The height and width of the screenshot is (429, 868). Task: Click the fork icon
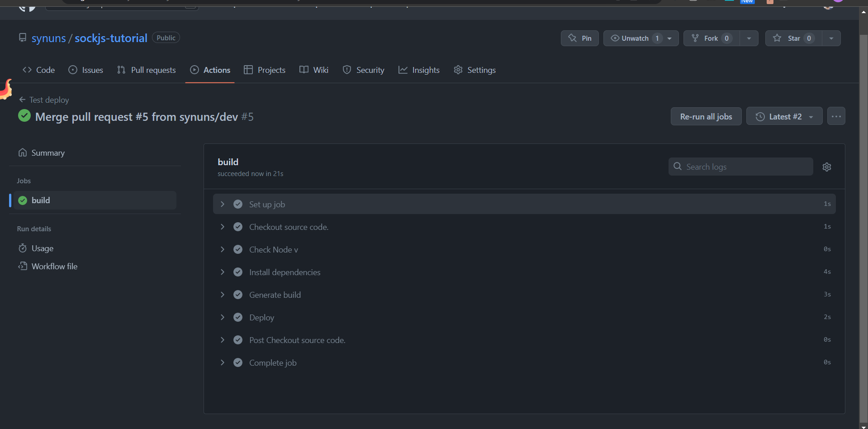point(695,38)
